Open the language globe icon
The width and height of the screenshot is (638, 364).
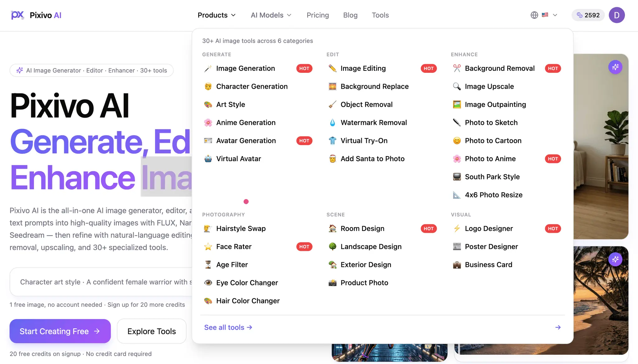coord(534,15)
